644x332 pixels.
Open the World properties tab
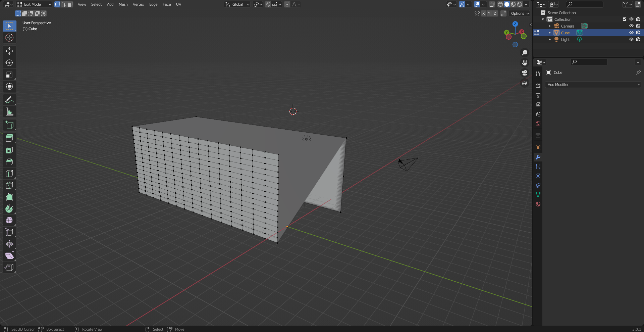click(538, 124)
